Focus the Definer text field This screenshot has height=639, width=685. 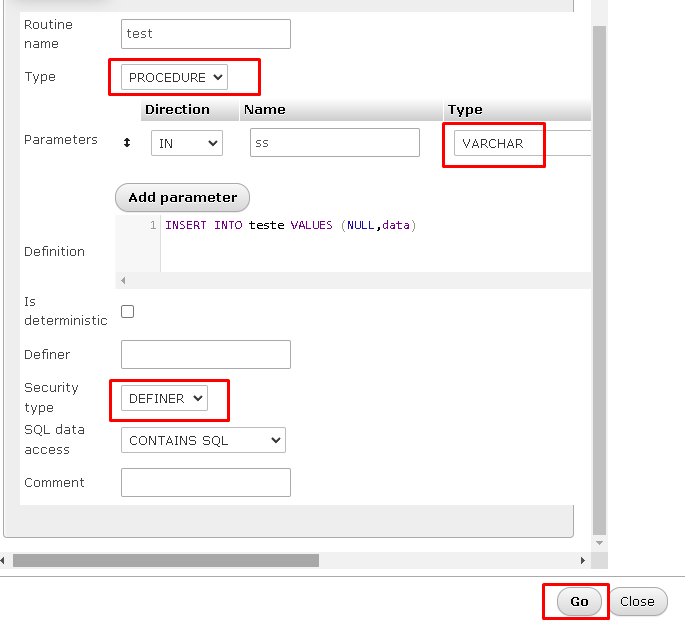pos(205,354)
